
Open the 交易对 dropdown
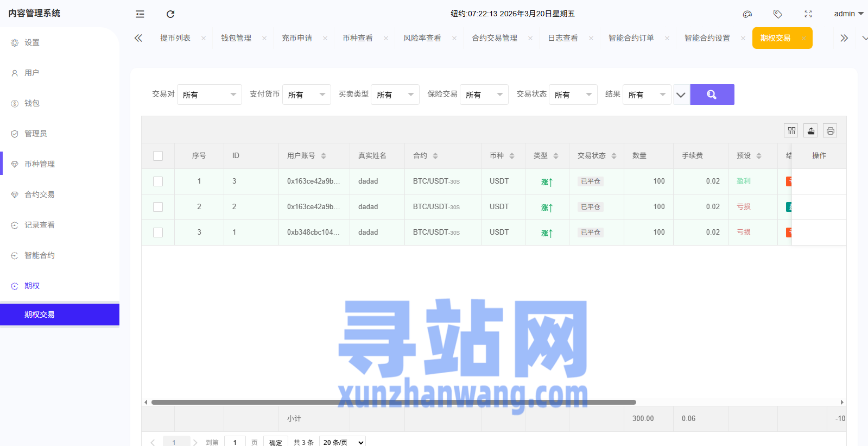(x=209, y=95)
